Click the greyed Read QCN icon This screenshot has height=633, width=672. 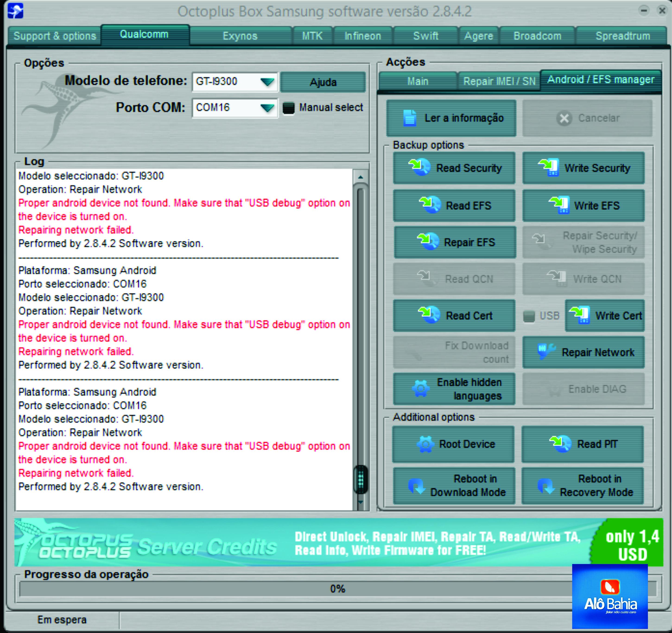(427, 279)
